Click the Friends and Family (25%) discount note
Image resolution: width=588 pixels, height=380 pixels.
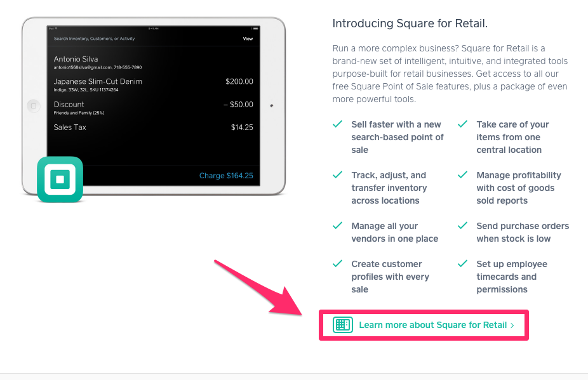coord(79,113)
